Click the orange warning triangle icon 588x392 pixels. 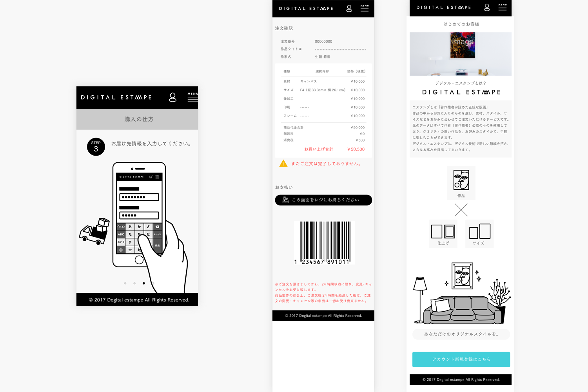[283, 163]
